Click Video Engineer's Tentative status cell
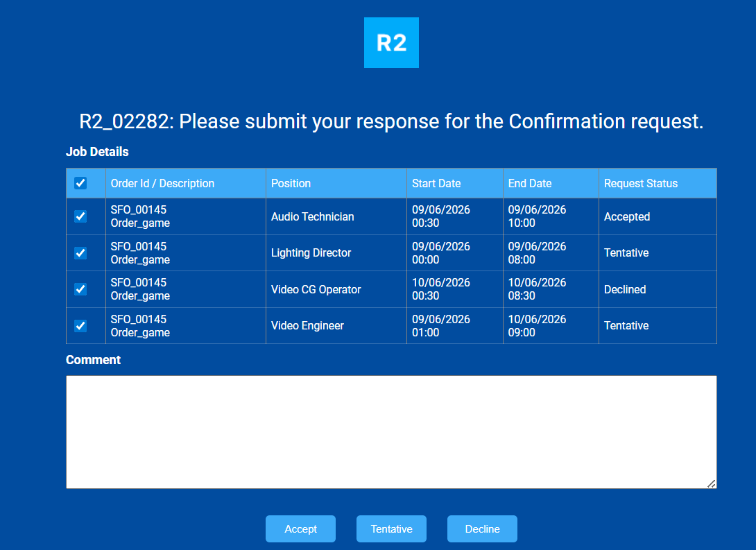The image size is (756, 550). tap(658, 326)
